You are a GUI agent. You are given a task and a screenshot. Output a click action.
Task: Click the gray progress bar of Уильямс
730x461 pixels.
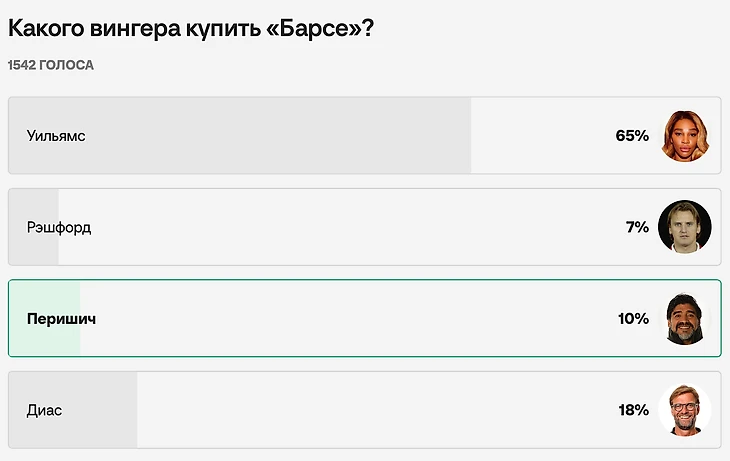[x=240, y=136]
